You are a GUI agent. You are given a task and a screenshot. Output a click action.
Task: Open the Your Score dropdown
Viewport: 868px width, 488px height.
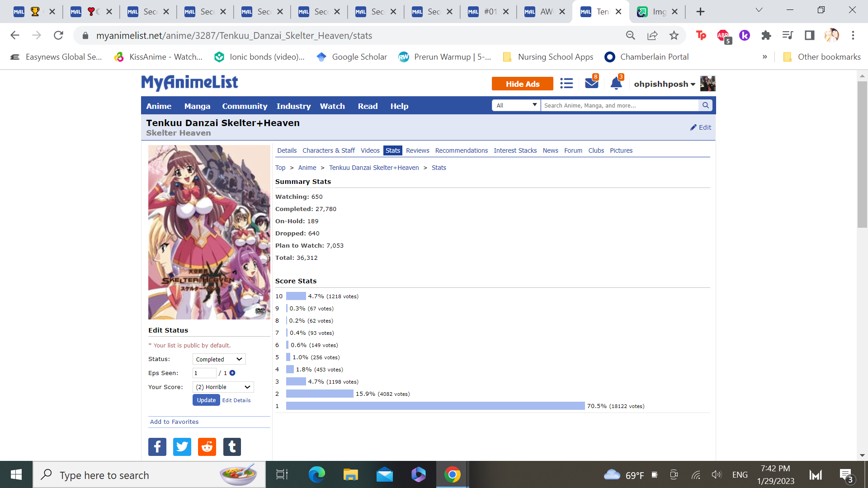pos(223,387)
